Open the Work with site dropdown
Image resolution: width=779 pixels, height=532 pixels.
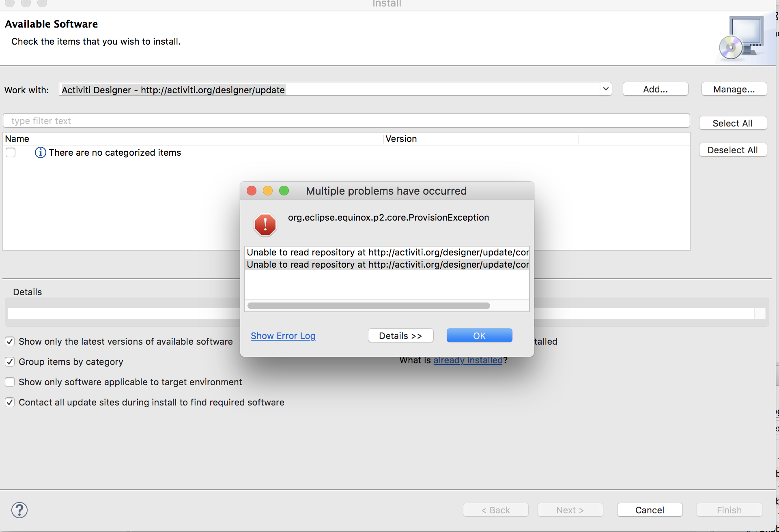coord(605,89)
